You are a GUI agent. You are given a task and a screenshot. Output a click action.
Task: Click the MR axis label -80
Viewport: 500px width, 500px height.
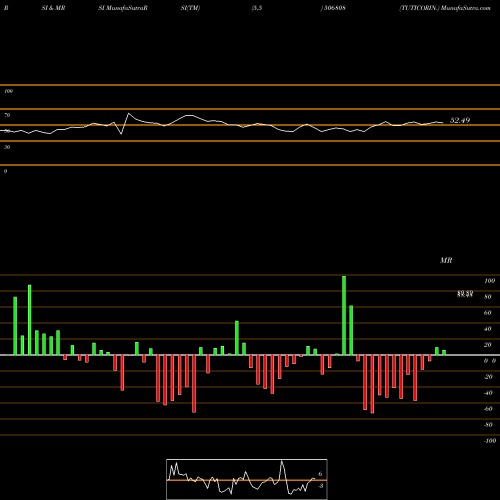[x=488, y=425]
